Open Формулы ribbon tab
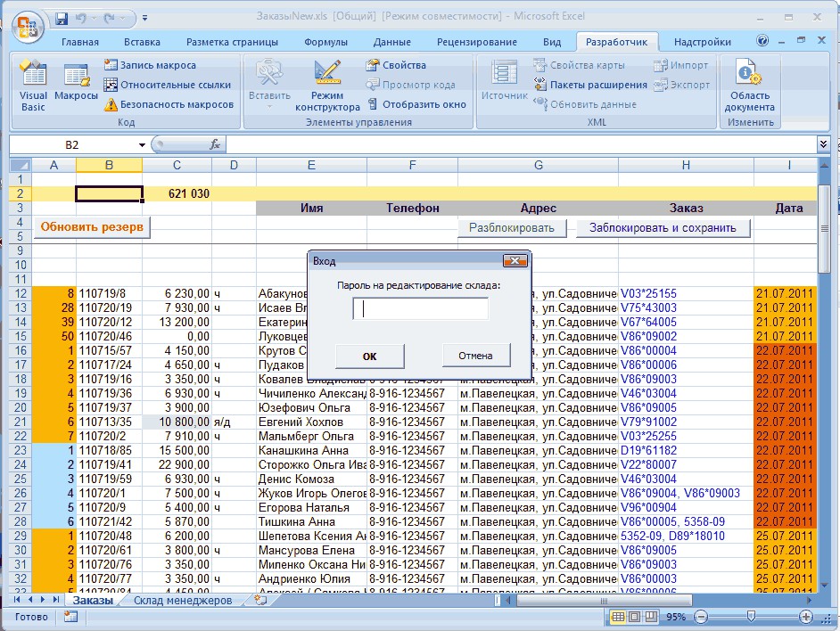Image resolution: width=840 pixels, height=631 pixels. coord(325,42)
